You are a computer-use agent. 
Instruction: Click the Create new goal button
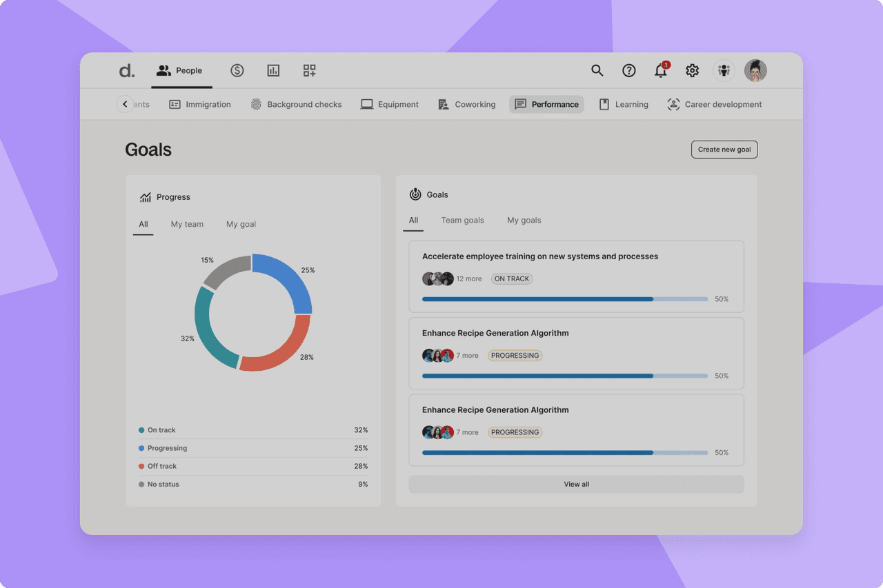tap(724, 150)
